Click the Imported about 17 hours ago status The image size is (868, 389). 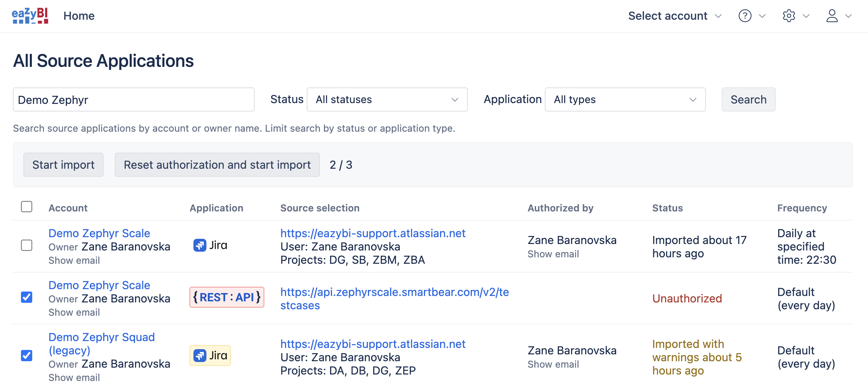coord(699,246)
